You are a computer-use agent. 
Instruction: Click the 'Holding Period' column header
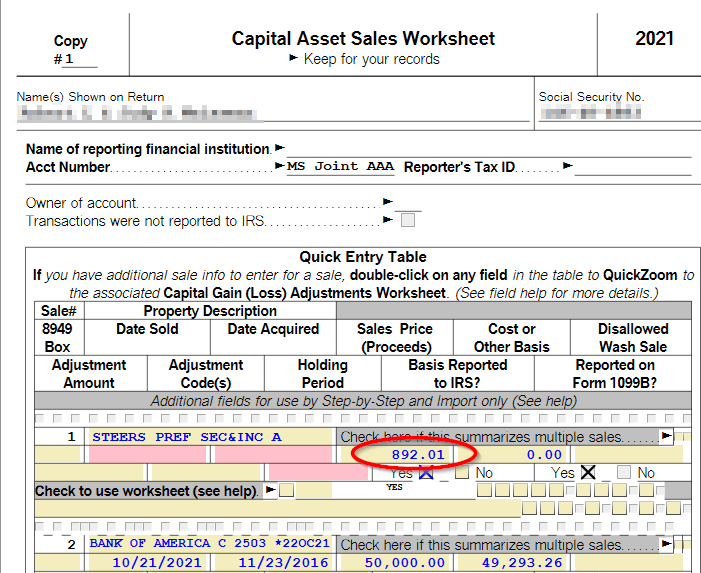(322, 374)
